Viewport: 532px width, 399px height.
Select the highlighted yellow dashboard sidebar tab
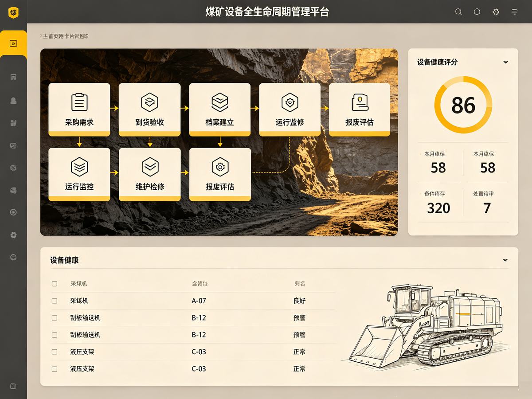[x=13, y=43]
